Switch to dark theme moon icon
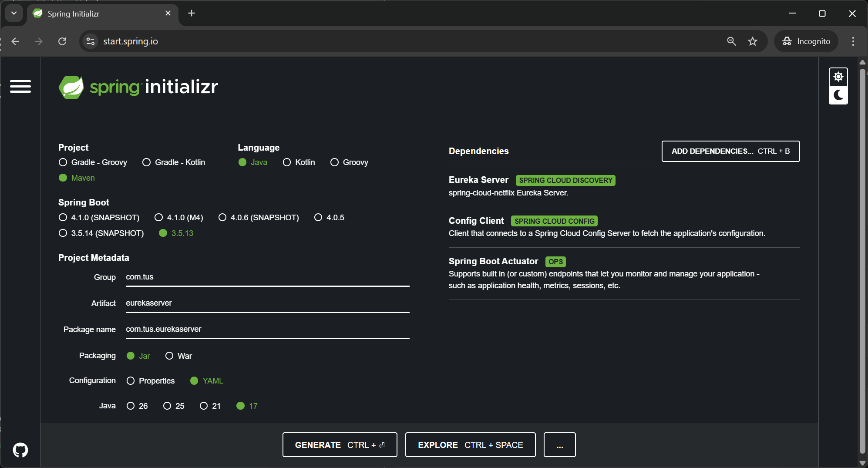Viewport: 868px width, 468px height. [838, 95]
